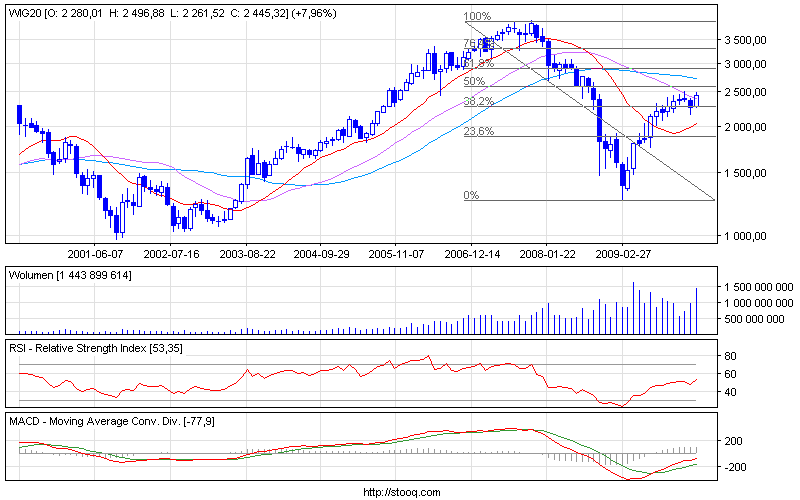
Task: Click the 1 000 000 000 volume axis value
Action: 759,303
